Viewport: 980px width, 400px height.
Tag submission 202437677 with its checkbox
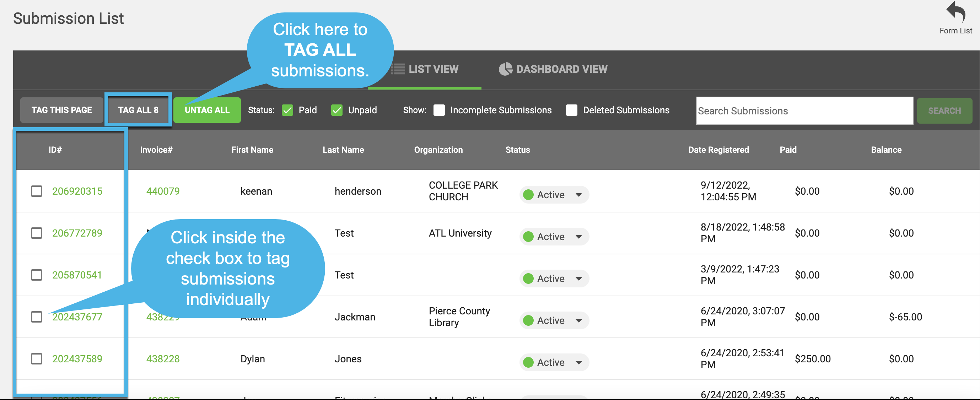coord(37,317)
